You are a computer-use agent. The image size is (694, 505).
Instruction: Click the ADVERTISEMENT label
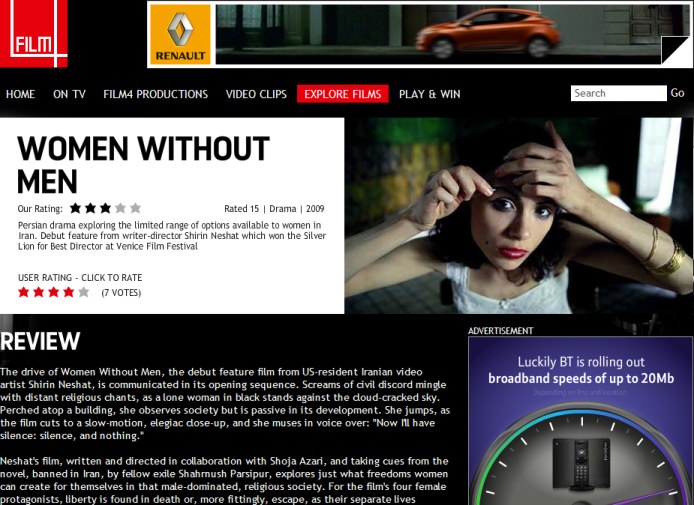click(x=501, y=331)
